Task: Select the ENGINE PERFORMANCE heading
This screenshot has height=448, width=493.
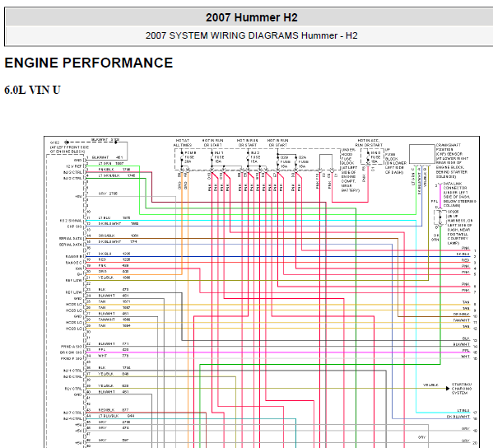Action: point(89,63)
